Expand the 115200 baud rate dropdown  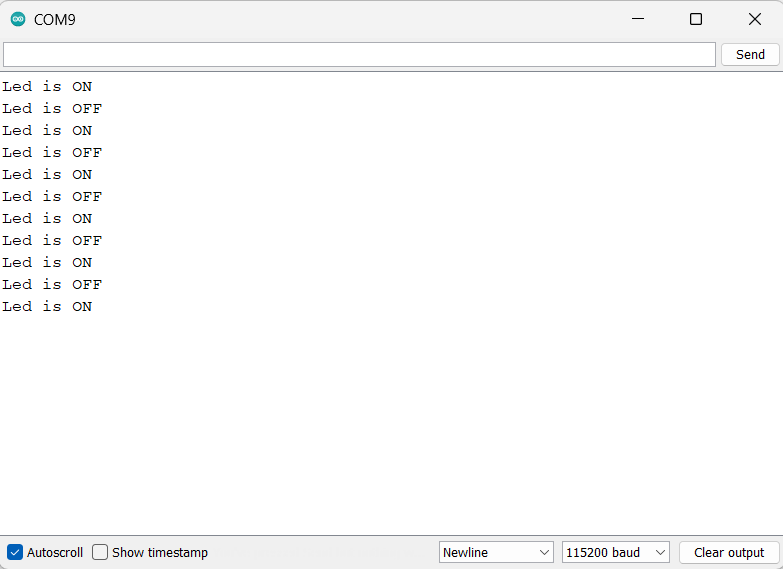click(x=616, y=552)
